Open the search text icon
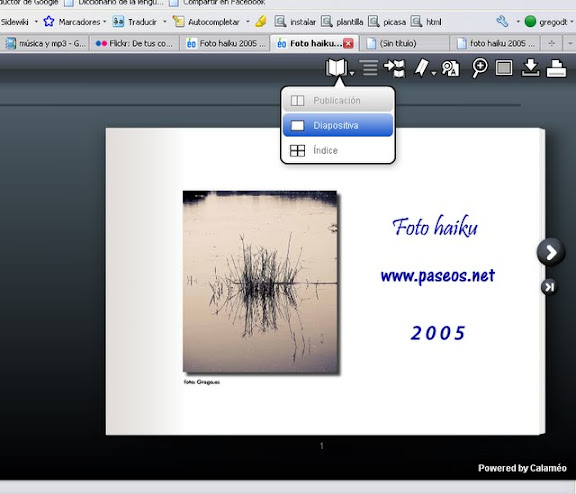The image size is (576, 494). tap(450, 68)
